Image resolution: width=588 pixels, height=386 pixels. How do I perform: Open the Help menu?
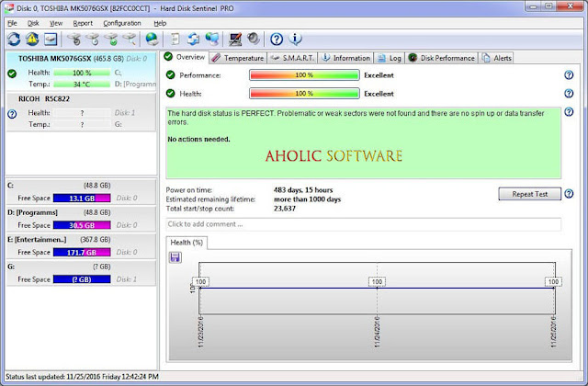tap(160, 23)
